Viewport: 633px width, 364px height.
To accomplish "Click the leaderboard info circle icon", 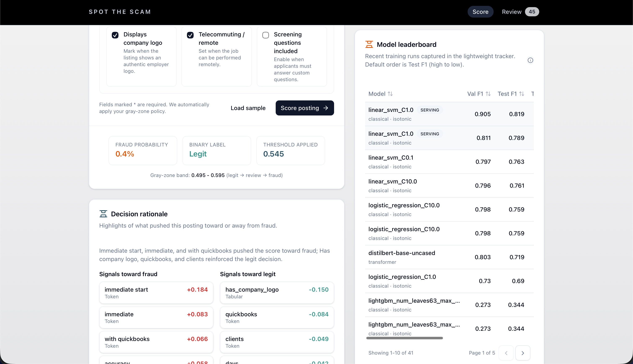I will [530, 60].
